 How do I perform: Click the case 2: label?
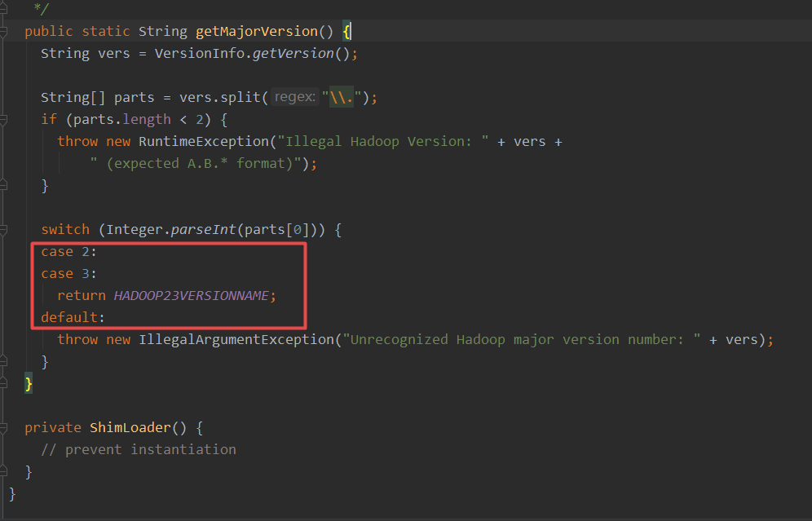[x=68, y=252]
